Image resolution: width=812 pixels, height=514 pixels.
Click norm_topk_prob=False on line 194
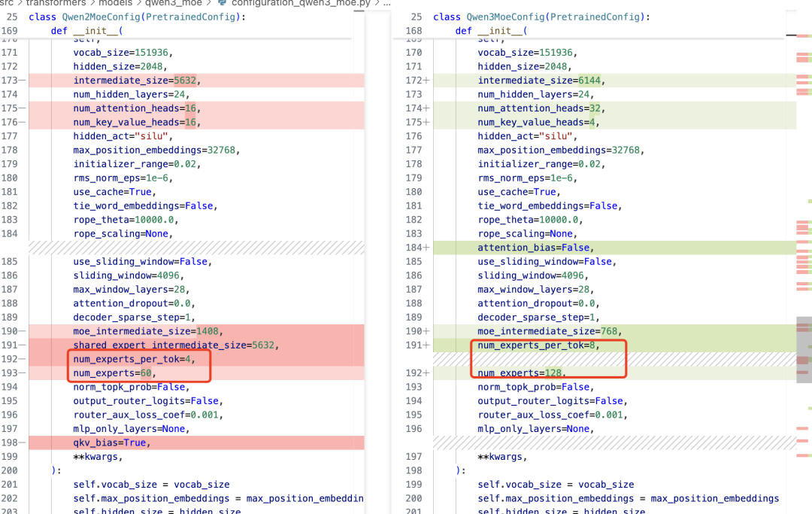(x=132, y=387)
